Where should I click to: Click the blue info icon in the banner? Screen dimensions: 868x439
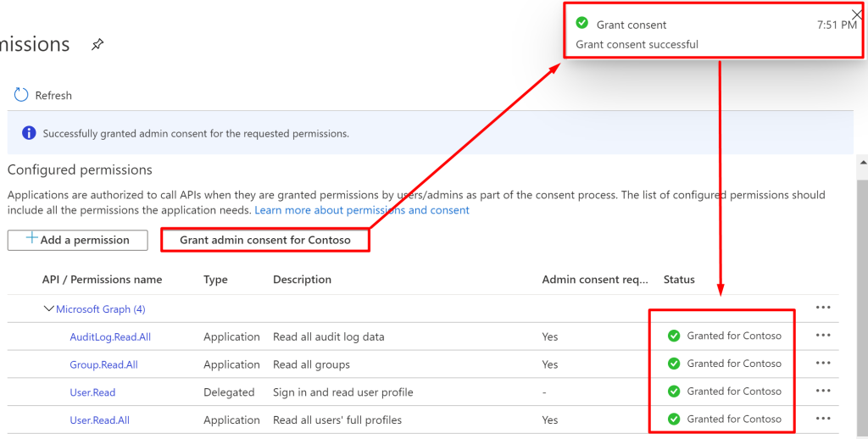[x=29, y=133]
